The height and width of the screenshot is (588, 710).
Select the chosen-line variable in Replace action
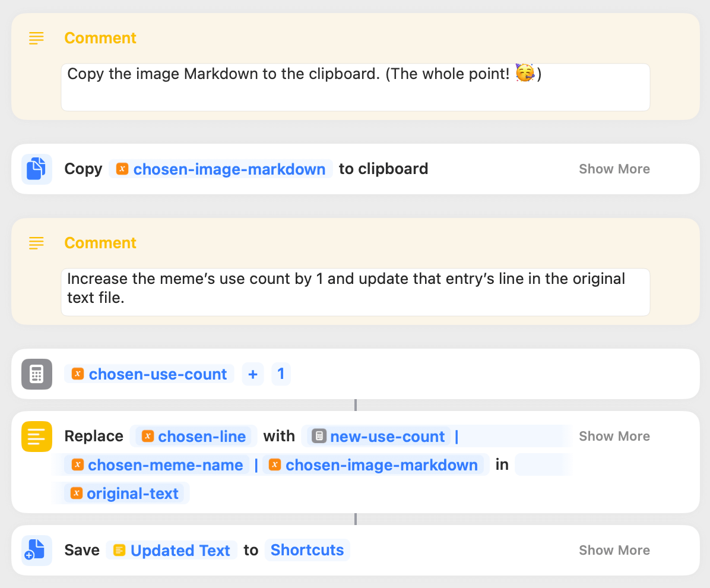click(x=194, y=436)
